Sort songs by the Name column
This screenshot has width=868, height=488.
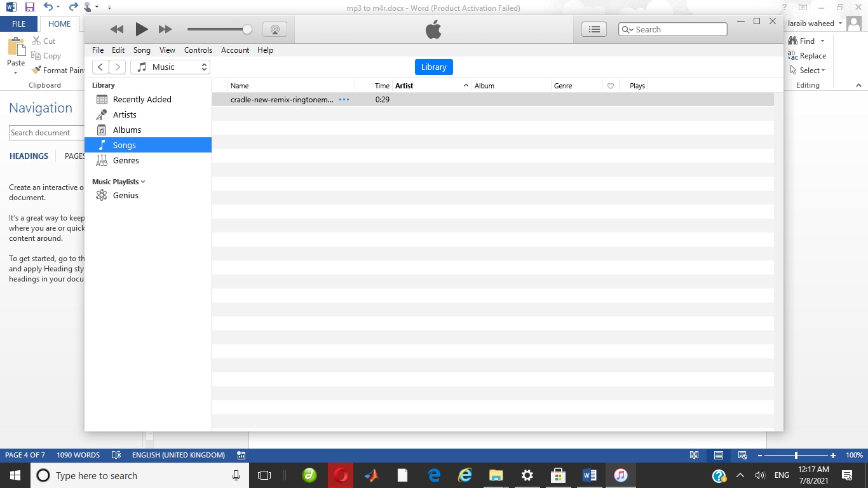pos(291,86)
